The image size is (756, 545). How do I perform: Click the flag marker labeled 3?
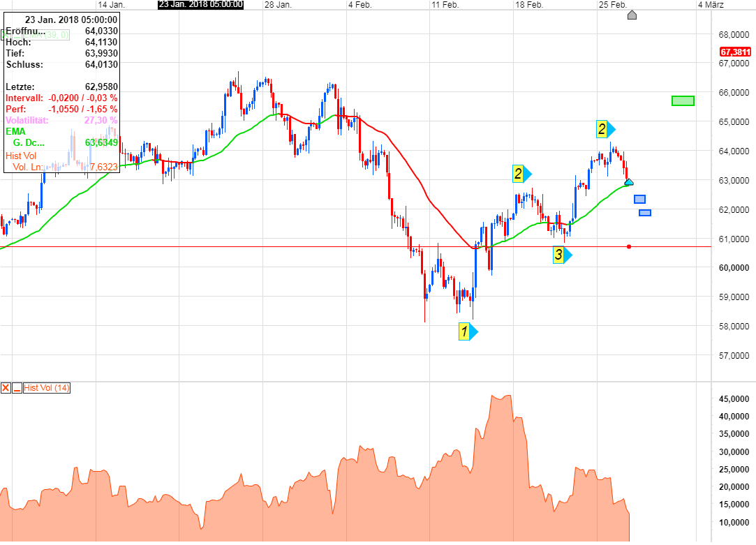tap(558, 255)
